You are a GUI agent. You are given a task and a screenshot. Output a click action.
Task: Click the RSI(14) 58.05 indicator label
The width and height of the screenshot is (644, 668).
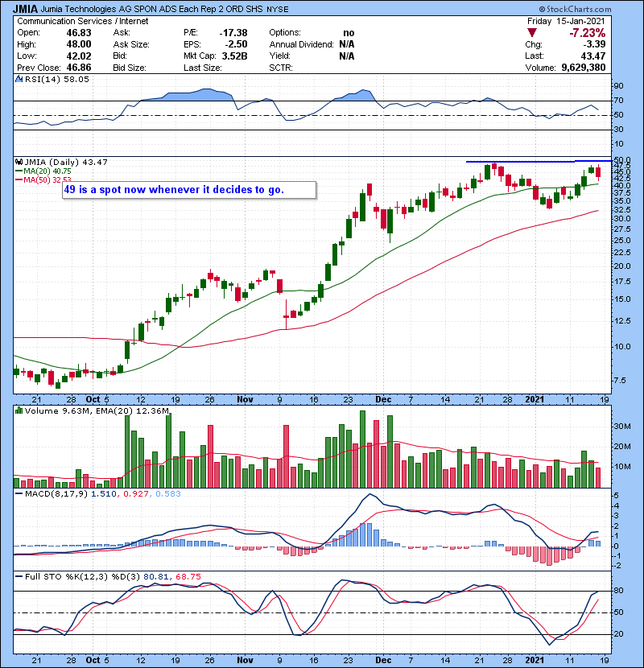pyautogui.click(x=56, y=79)
